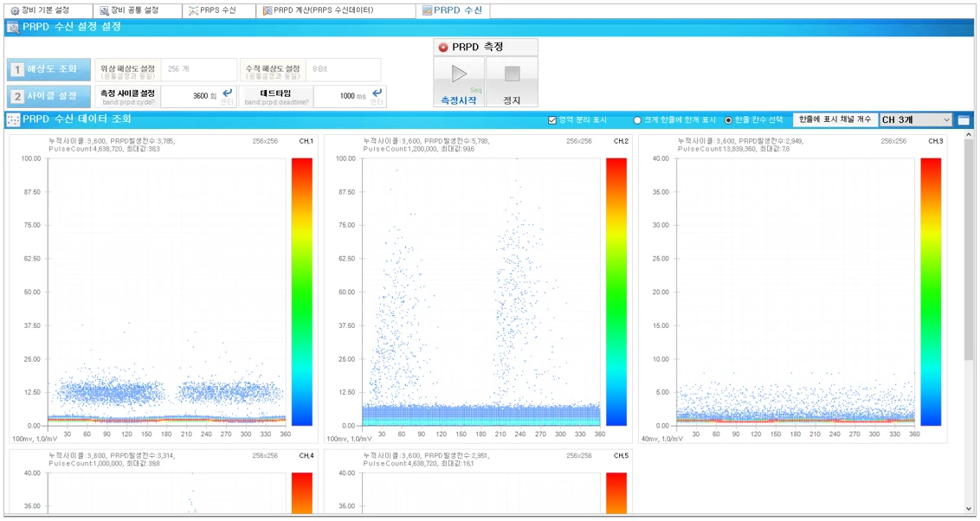The height and width of the screenshot is (521, 980).
Task: Click the CH.5 color scale bar
Action: [616, 493]
